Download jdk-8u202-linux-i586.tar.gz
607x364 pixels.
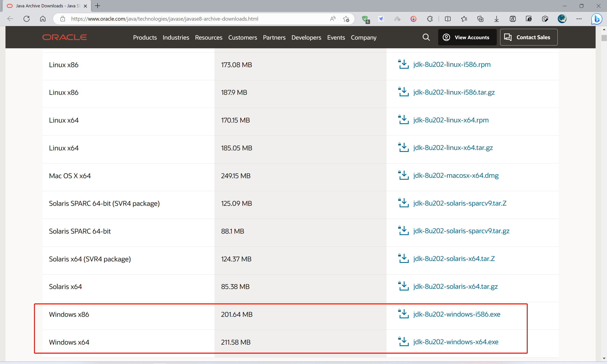tap(454, 92)
